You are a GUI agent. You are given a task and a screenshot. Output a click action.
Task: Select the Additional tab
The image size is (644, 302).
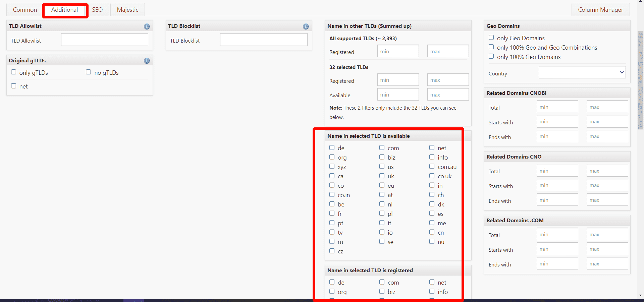(65, 10)
